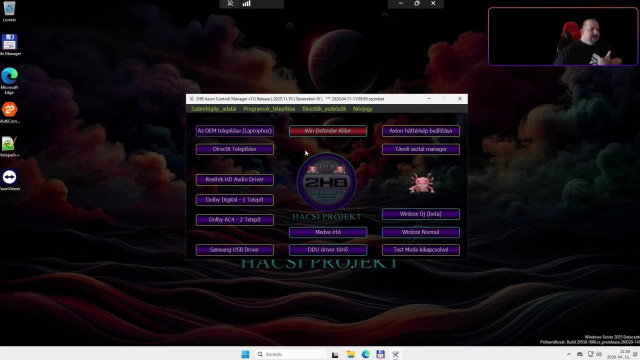Click Dolby AC4 - 2 Telepít
The image size is (640, 360).
[x=235, y=220]
